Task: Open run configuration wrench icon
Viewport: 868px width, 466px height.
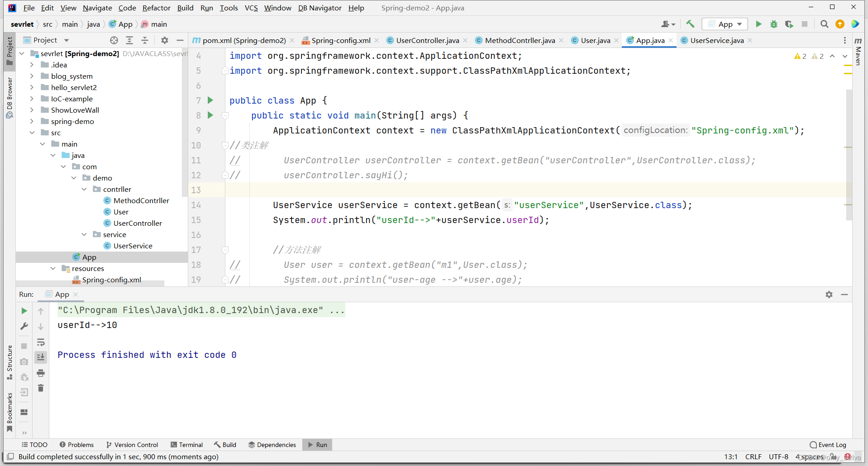Action: click(24, 326)
